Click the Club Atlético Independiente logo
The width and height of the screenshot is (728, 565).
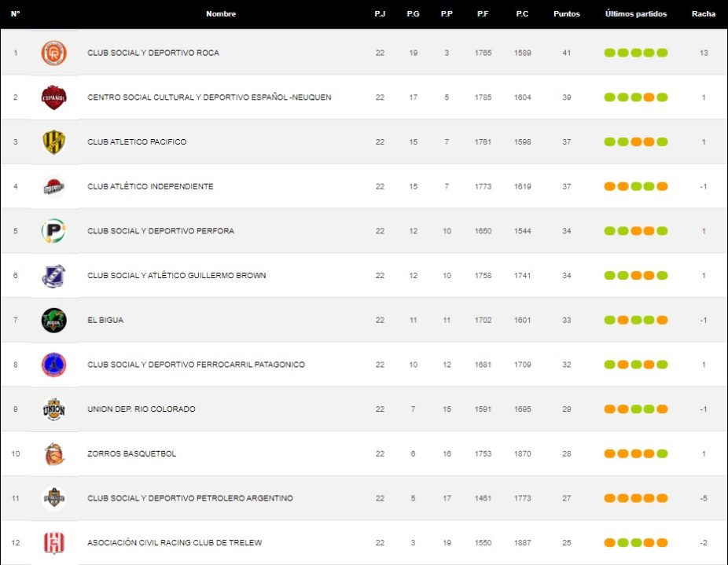pos(53,187)
